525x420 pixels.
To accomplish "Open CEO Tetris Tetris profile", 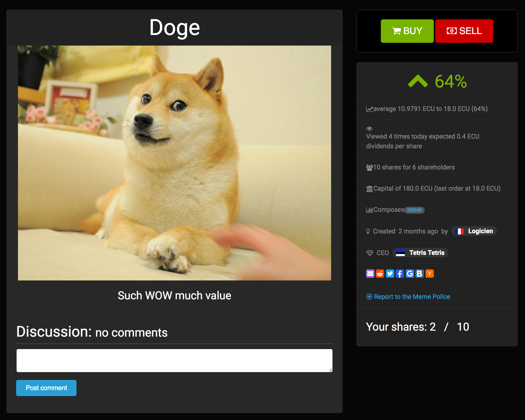I will click(420, 253).
